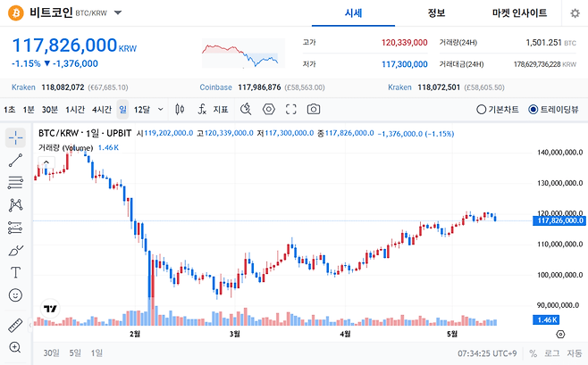Open chart settings hexagon icon
The height and width of the screenshot is (365, 588).
(x=268, y=109)
